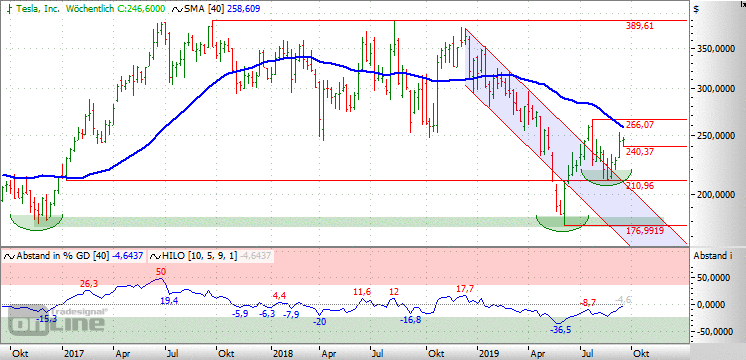Image resolution: width=746 pixels, height=360 pixels.
Task: Click the indicator high label 17,7
Action: [x=465, y=288]
